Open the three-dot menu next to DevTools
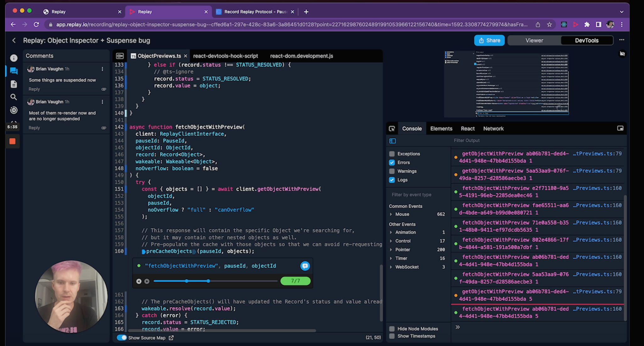 coord(622,40)
